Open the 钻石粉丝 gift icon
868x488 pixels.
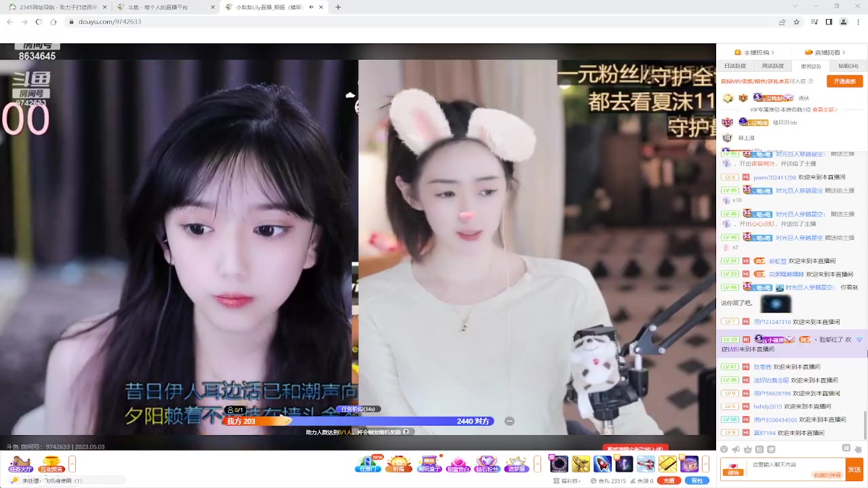click(x=487, y=464)
